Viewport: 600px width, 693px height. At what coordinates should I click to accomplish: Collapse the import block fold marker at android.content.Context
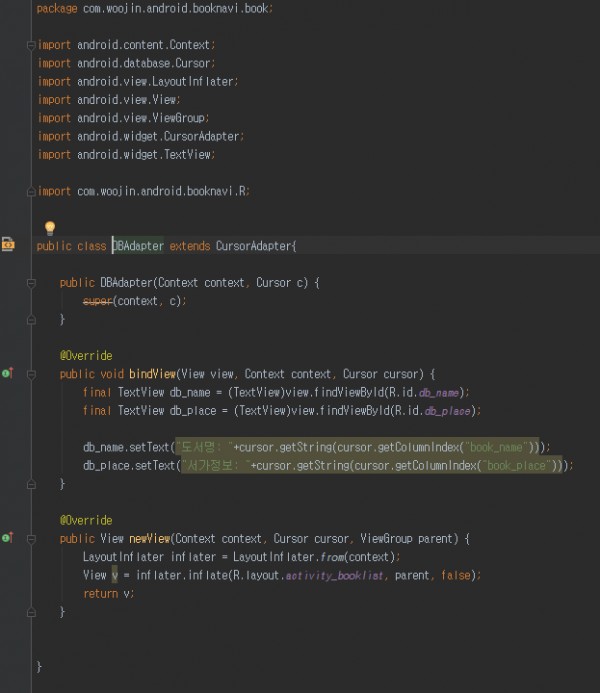pos(31,45)
